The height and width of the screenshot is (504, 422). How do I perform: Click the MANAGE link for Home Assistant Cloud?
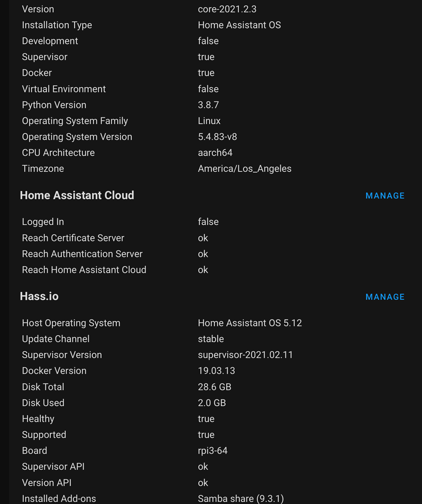385,196
